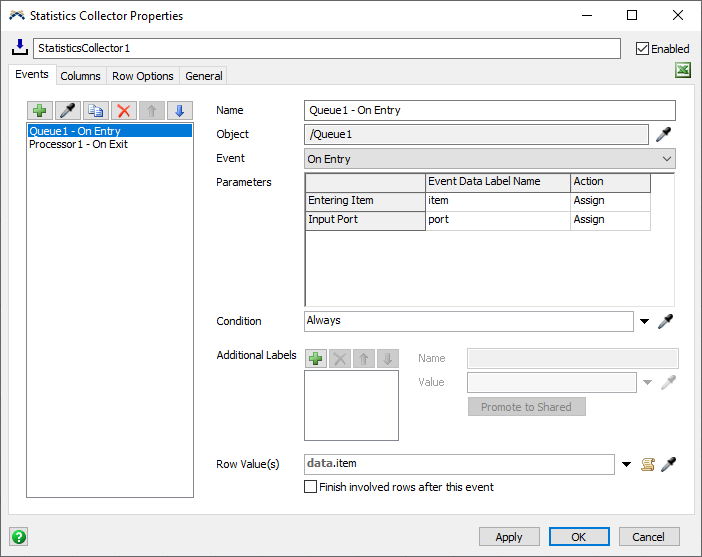Expand the Row Value(s) dropdown arrow
The image size is (702, 557).
click(626, 464)
